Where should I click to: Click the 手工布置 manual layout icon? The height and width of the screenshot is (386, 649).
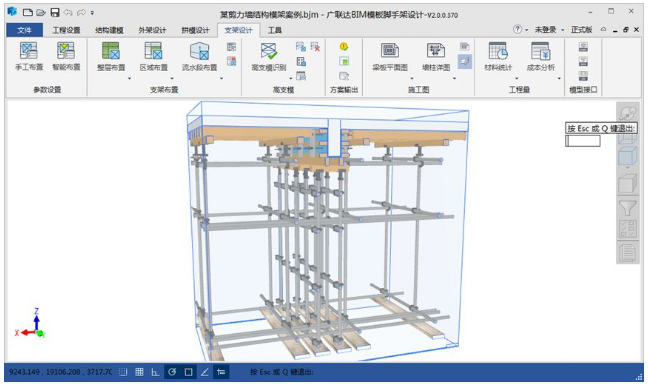pos(29,51)
